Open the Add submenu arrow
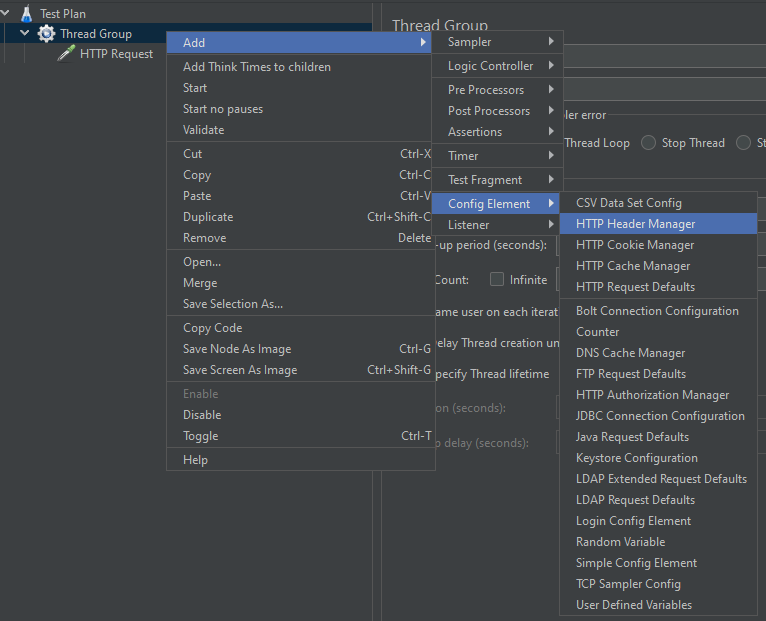The height and width of the screenshot is (621, 766). point(423,43)
